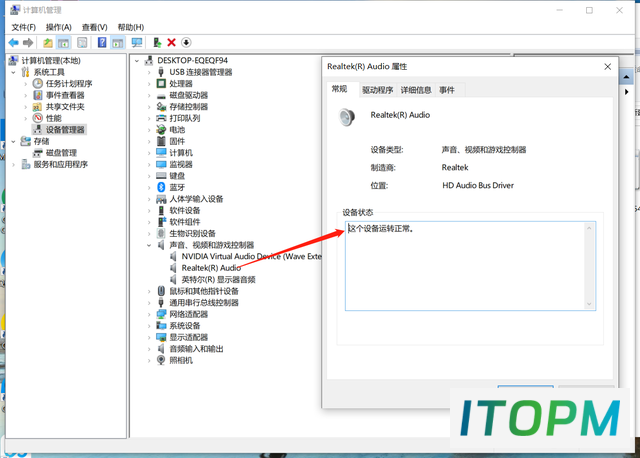Image resolution: width=640 pixels, height=458 pixels.
Task: Click the up-one-level folder toolbar icon
Action: (x=48, y=42)
